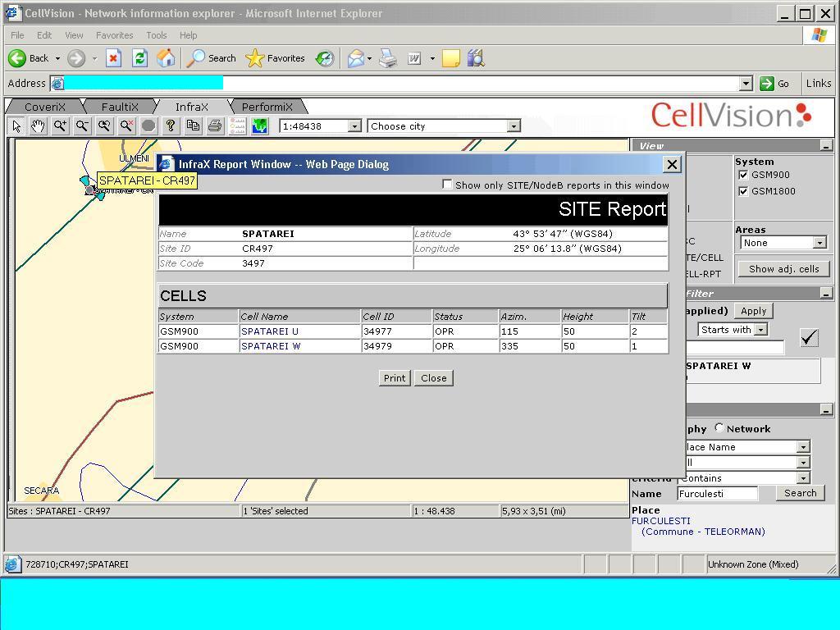Go to the browser Home page

tap(166, 58)
